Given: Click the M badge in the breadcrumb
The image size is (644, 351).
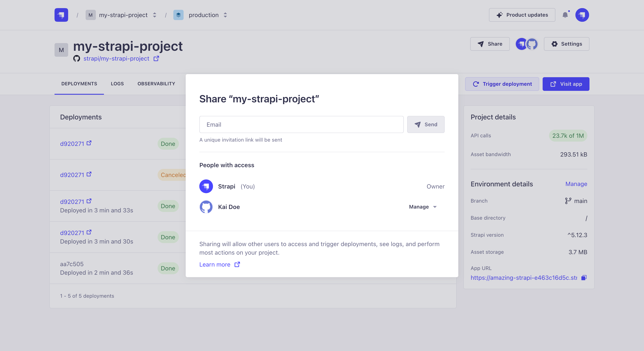Looking at the screenshot, I should [91, 15].
